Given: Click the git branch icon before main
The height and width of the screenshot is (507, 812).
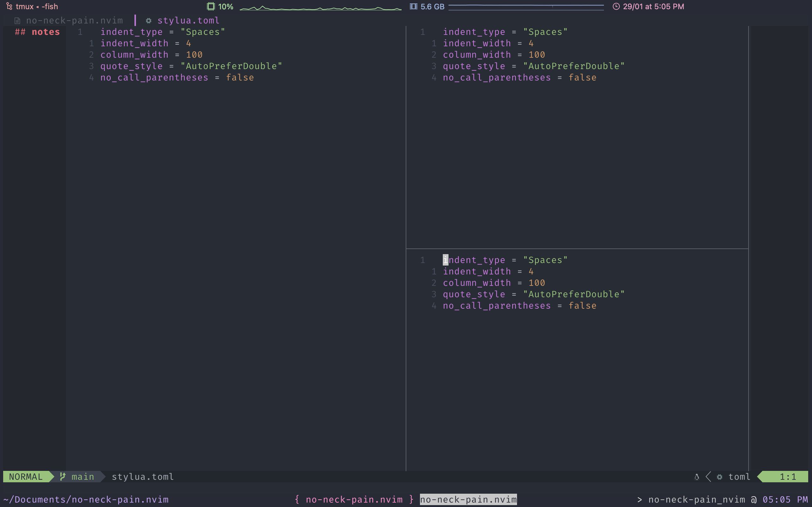Looking at the screenshot, I should pyautogui.click(x=62, y=477).
